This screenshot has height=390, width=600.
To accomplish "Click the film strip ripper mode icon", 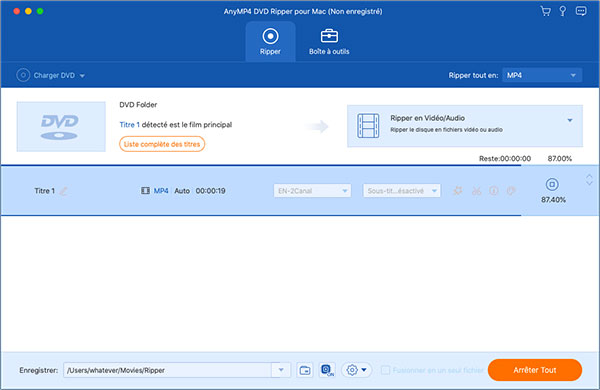I will (368, 126).
